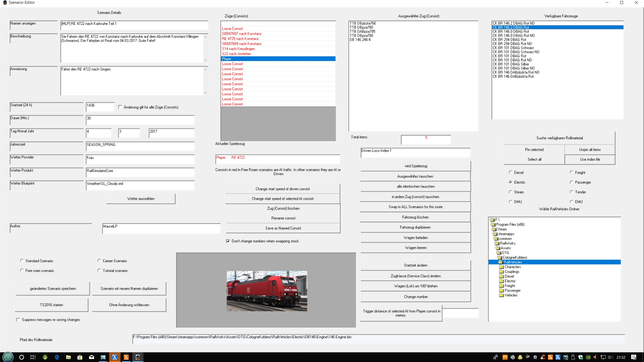
Task: Uncheck Don't change numbers when swapping stock
Action: [228, 241]
